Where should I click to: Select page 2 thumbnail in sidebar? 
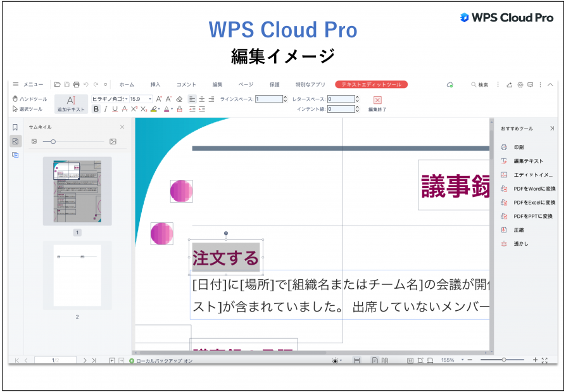coord(76,275)
